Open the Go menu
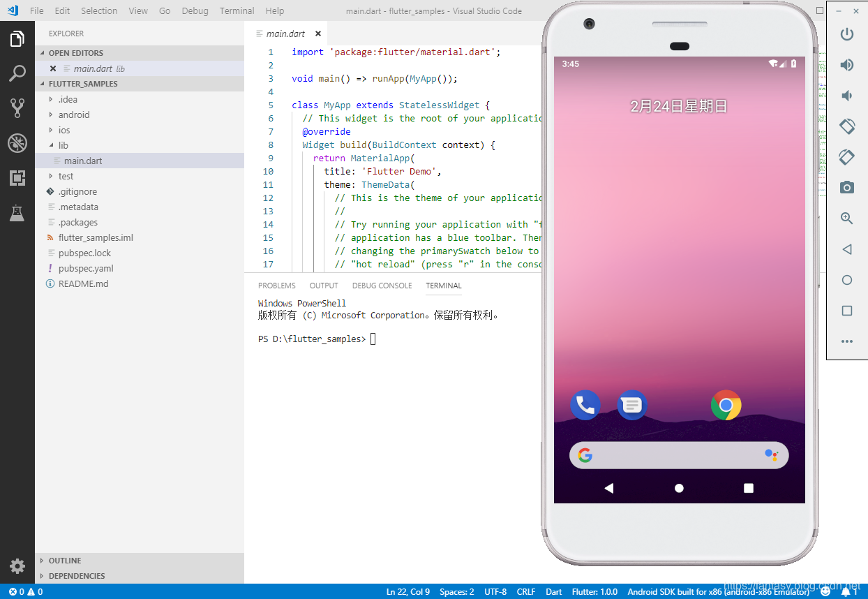This screenshot has height=599, width=868. [165, 10]
